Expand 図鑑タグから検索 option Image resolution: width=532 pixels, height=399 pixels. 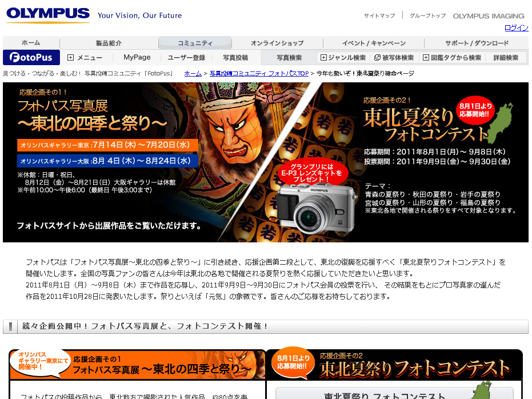[452, 58]
